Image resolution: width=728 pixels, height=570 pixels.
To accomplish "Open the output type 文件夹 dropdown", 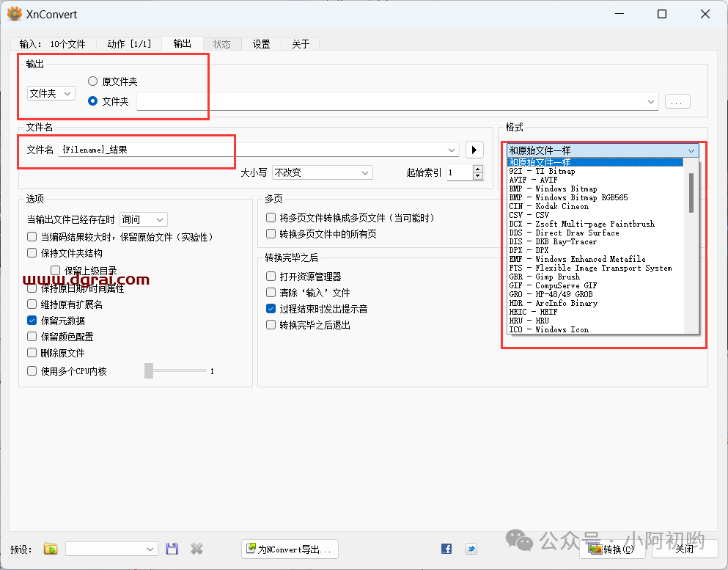I will (51, 93).
